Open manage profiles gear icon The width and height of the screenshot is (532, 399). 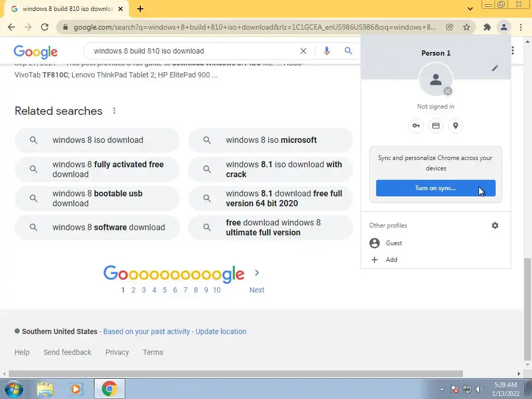pos(495,225)
